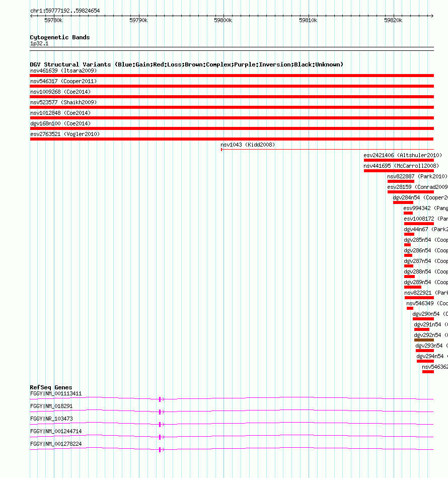Select the nsv441695 (McCarroll2008) label
The image size is (448, 478).
401,166
